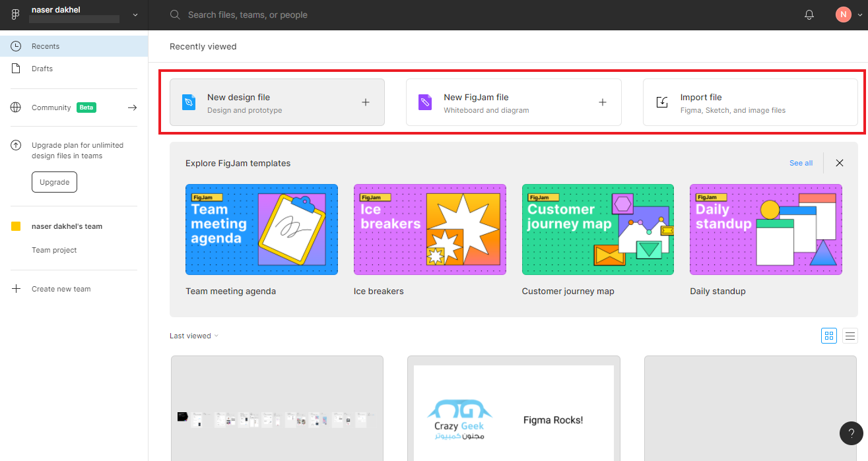
Task: Close the FigJam templates panel
Action: (840, 163)
